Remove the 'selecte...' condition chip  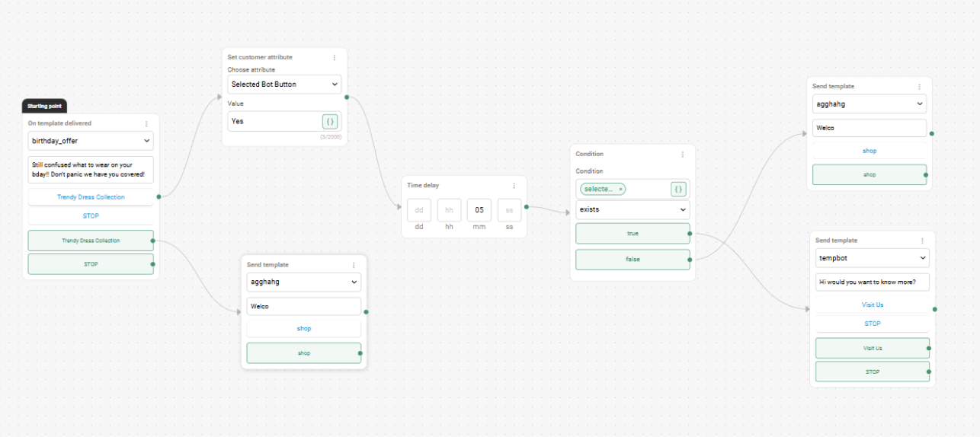620,189
